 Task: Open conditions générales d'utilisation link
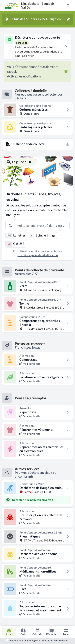pyautogui.click(x=38, y=255)
